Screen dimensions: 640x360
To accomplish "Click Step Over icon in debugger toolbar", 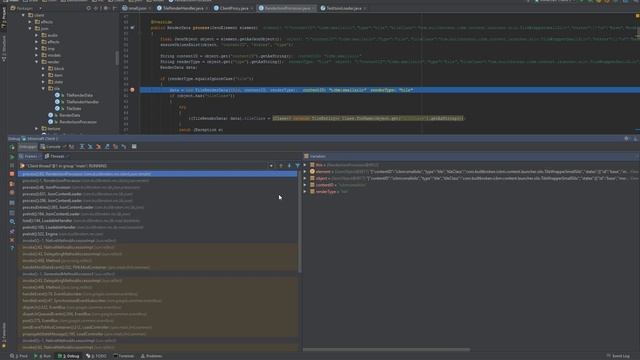I will click(82, 147).
